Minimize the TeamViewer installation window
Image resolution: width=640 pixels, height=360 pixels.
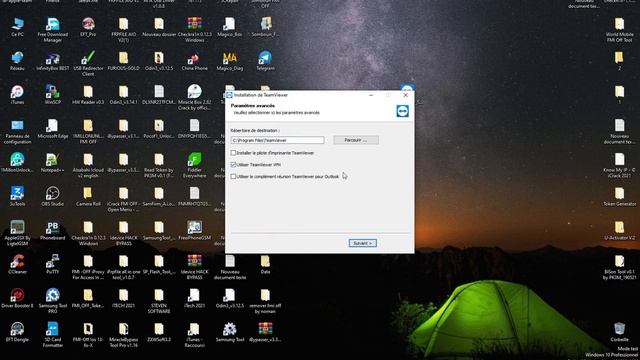tap(371, 95)
